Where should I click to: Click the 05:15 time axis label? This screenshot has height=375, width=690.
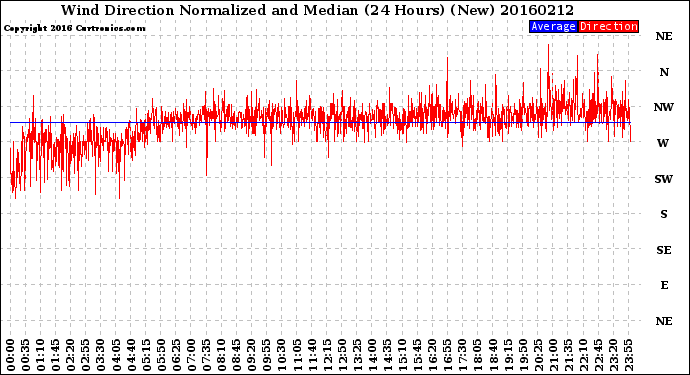point(146,355)
